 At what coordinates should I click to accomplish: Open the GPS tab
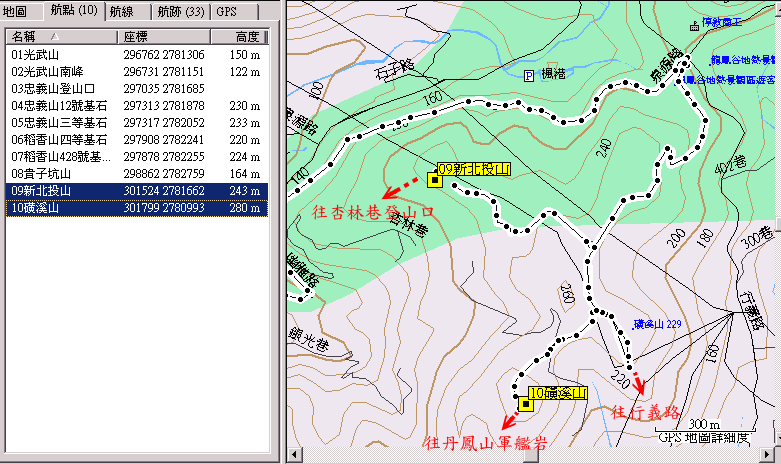coord(226,12)
